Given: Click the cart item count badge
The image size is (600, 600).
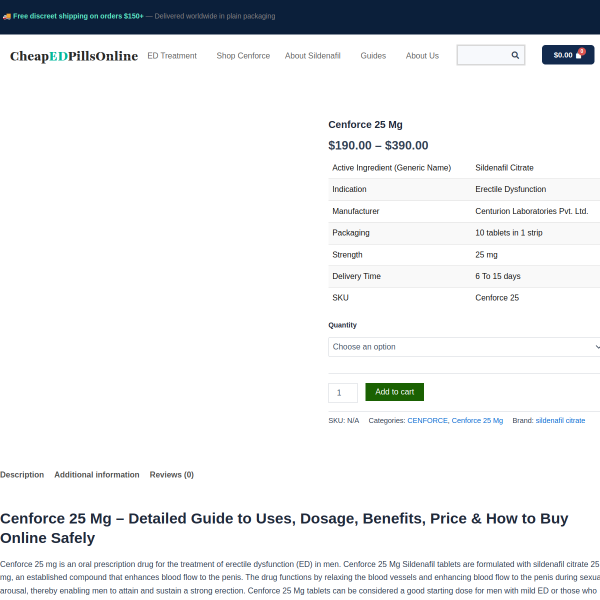Looking at the screenshot, I should point(582,51).
